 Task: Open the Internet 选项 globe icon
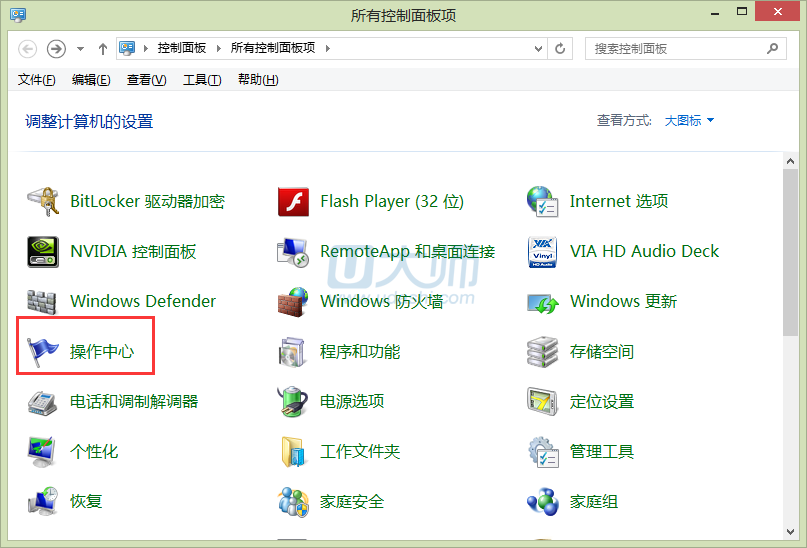click(542, 201)
